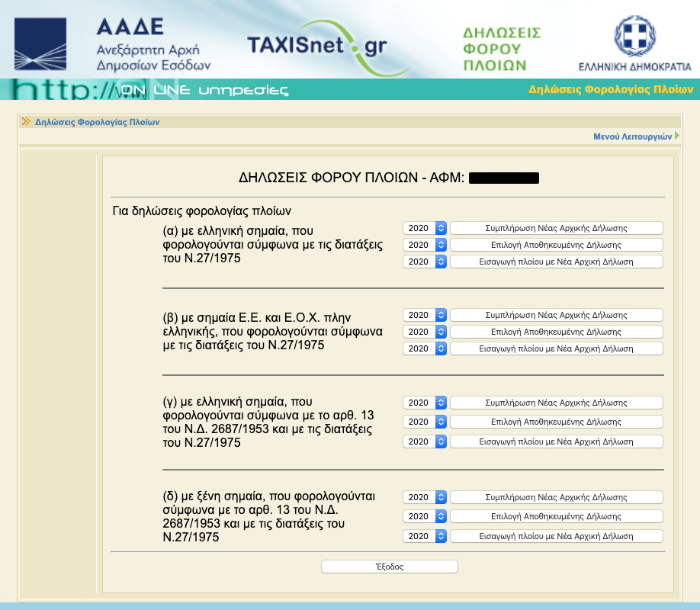The width and height of the screenshot is (700, 610).
Task: Click the (α) με ελληνική σημαία description
Action: pos(272,245)
